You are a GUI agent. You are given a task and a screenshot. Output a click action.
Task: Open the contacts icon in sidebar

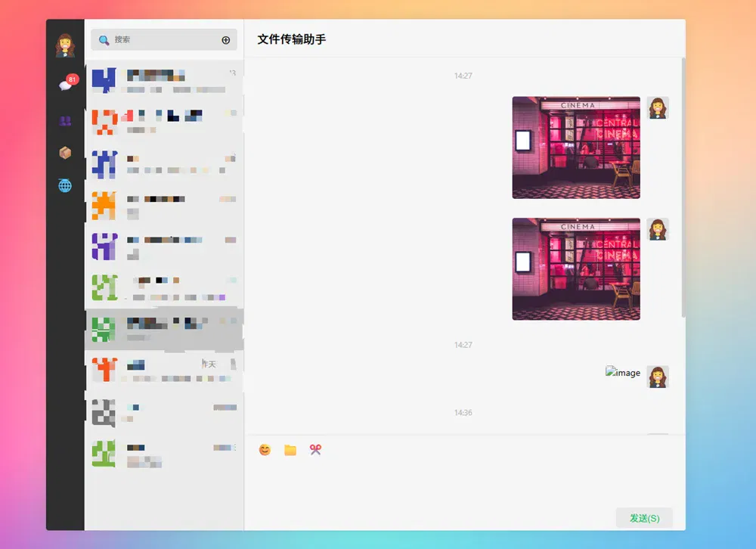(65, 120)
